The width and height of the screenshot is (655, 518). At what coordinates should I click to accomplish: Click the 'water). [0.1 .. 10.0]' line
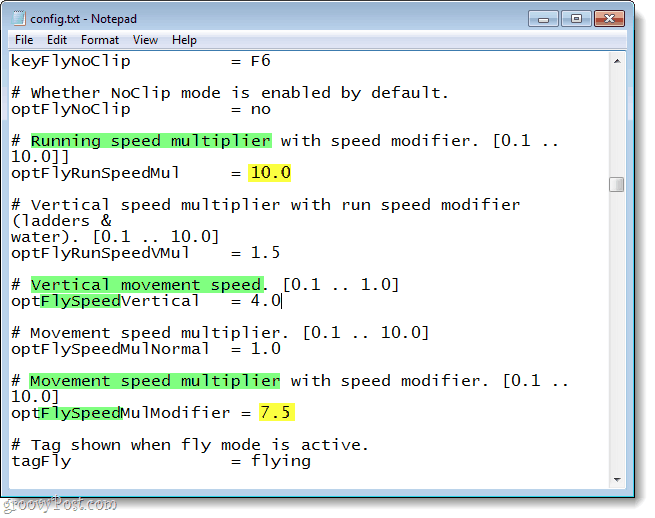pyautogui.click(x=115, y=237)
